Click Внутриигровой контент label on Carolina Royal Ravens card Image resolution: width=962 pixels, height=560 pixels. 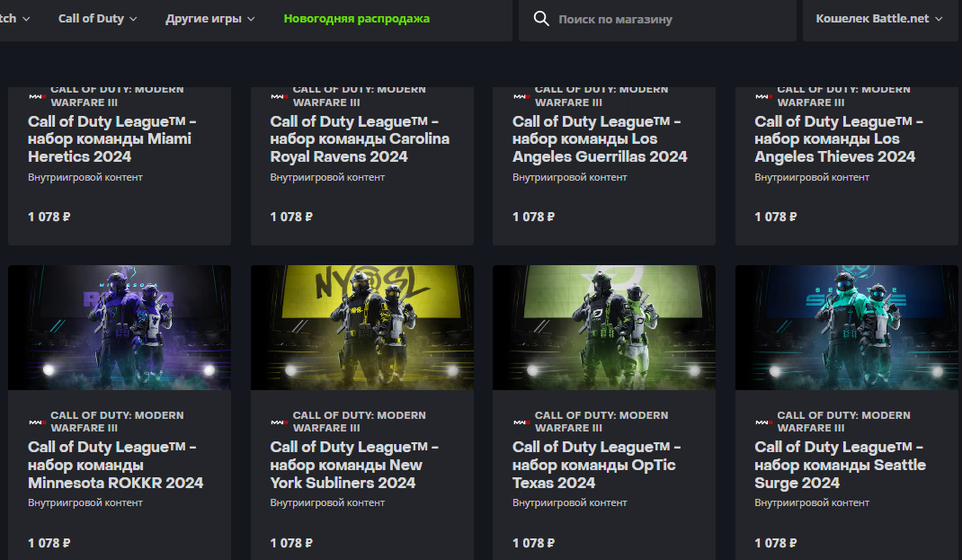327,177
